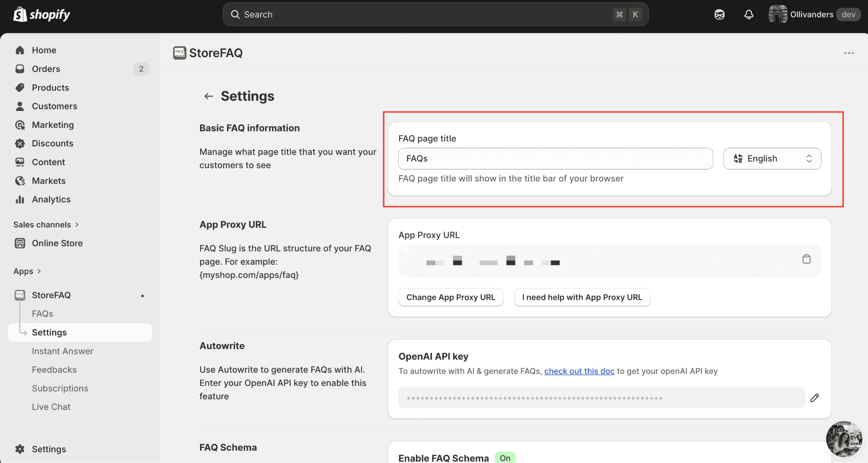Expand the Sales channels section
Screen dimensions: 868x463
(x=46, y=225)
